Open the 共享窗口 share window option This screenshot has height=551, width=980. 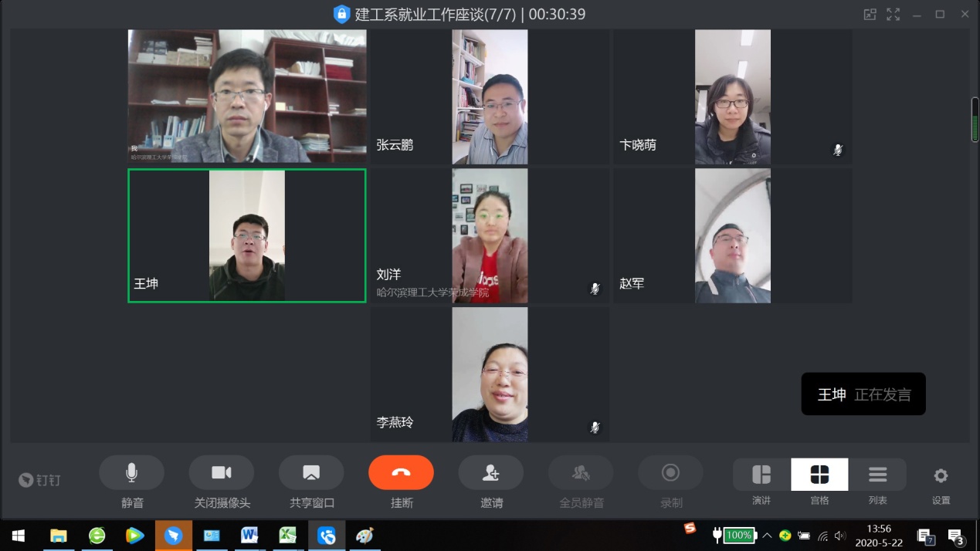click(x=311, y=472)
